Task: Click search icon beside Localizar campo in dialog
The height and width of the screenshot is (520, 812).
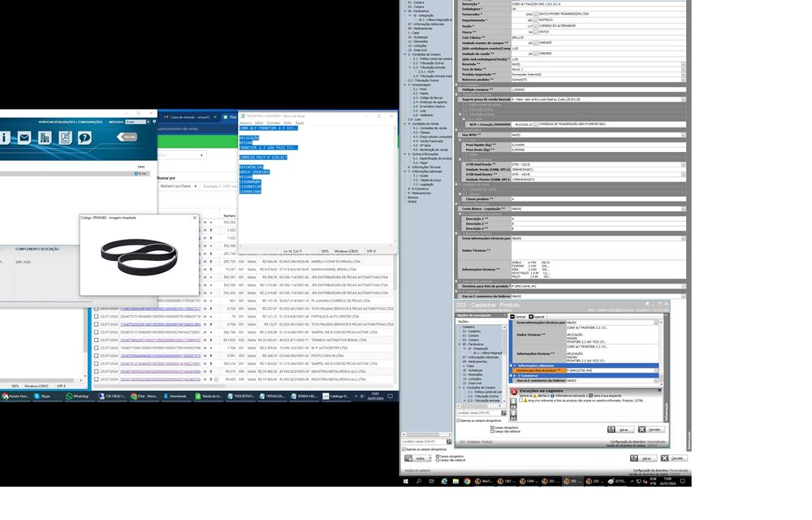Action: [x=504, y=413]
